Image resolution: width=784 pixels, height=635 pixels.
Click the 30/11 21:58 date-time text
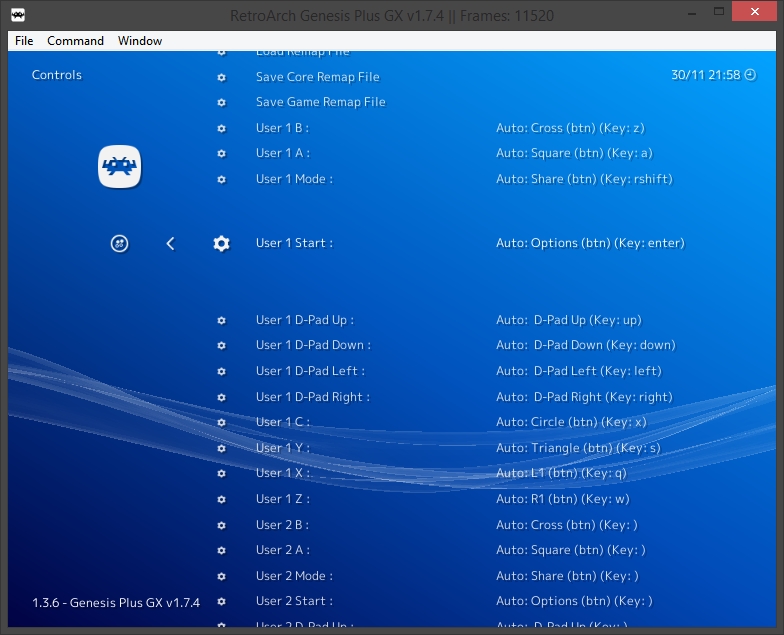(706, 75)
